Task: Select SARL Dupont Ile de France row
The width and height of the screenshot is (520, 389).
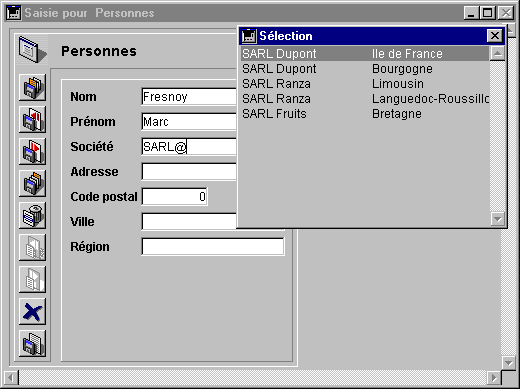Action: [x=365, y=54]
